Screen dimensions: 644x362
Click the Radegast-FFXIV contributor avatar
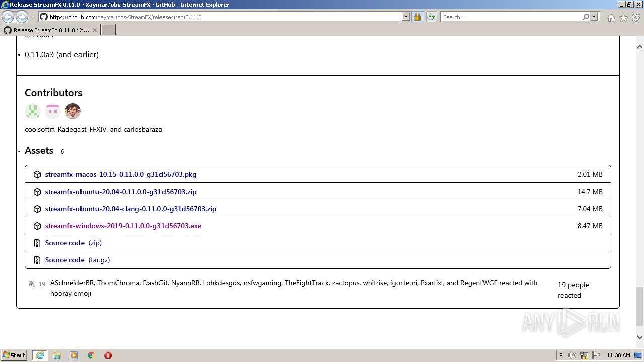tap(53, 111)
